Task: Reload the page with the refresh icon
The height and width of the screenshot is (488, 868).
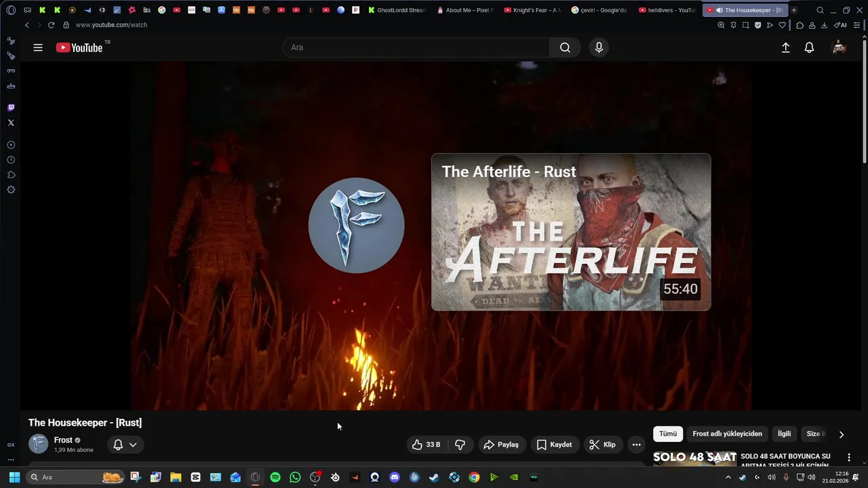Action: pyautogui.click(x=51, y=25)
